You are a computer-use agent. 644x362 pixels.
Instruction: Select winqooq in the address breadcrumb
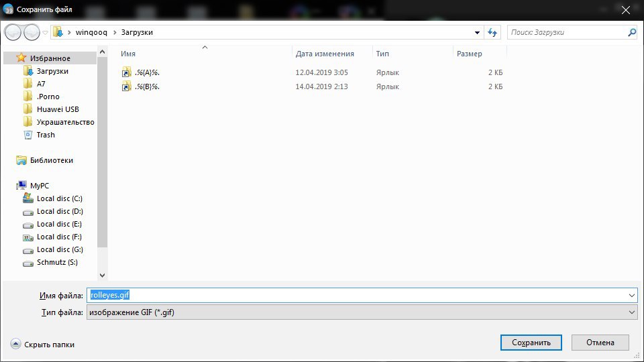pos(91,32)
